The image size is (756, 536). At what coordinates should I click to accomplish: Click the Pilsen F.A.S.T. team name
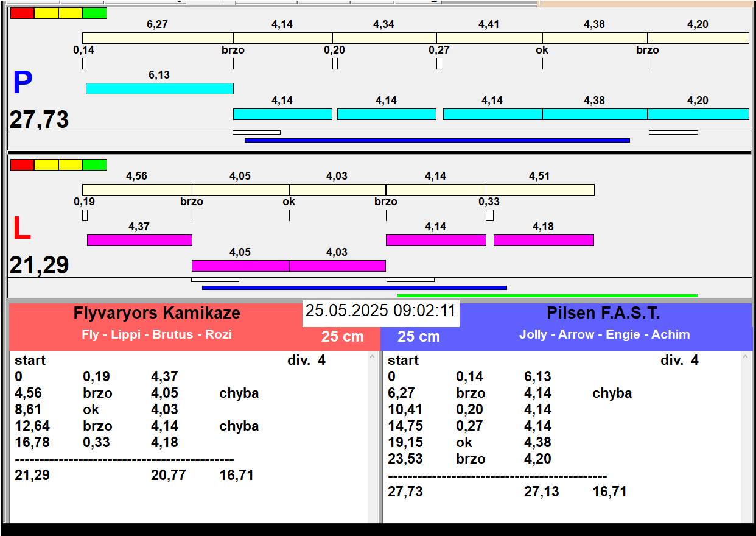(x=603, y=313)
